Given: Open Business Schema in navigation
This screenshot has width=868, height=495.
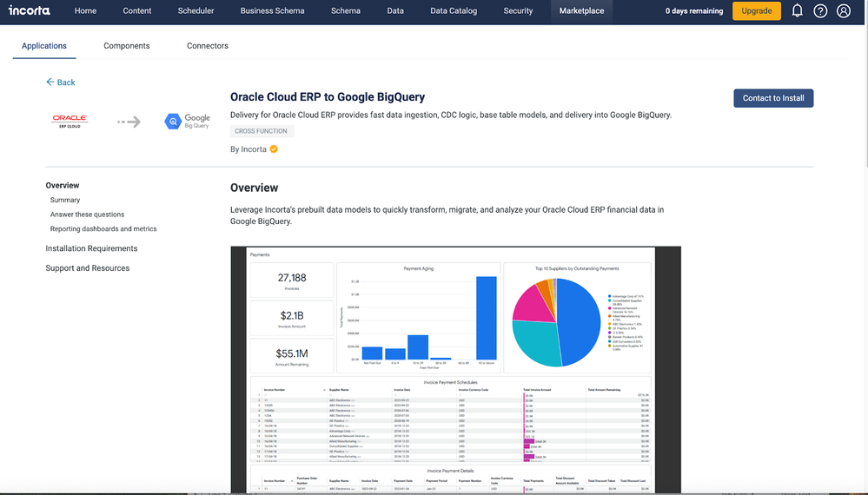Looking at the screenshot, I should click(272, 10).
